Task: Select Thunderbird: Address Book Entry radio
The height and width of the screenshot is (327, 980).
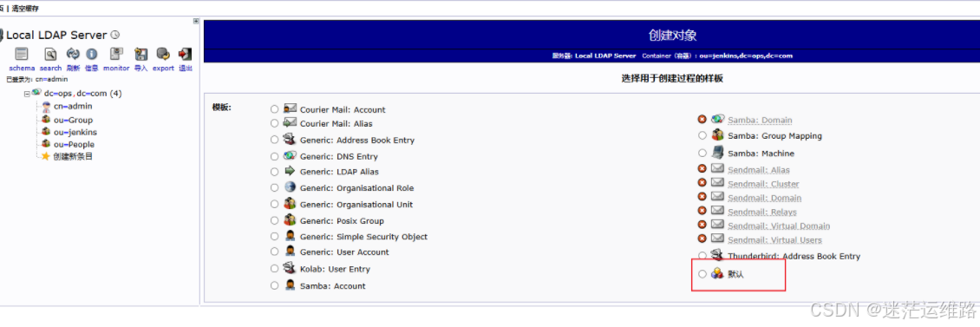Action: pos(702,256)
